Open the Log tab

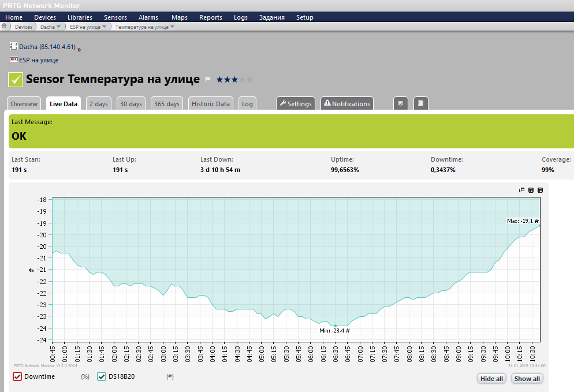tap(247, 103)
